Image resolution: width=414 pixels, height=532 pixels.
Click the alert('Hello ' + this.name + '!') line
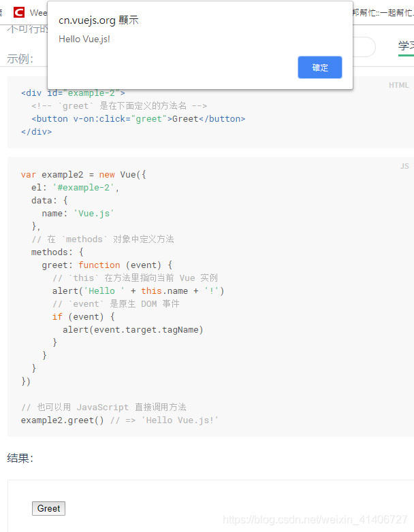click(x=138, y=290)
